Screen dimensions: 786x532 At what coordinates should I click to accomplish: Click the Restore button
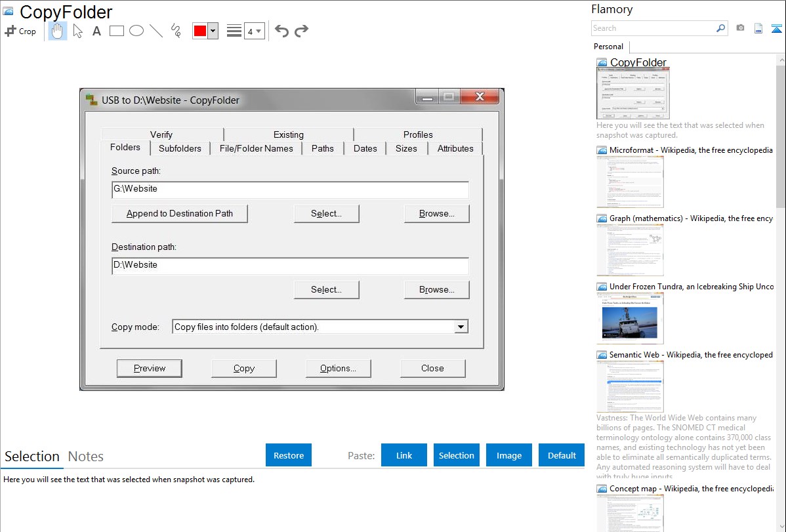(x=289, y=455)
